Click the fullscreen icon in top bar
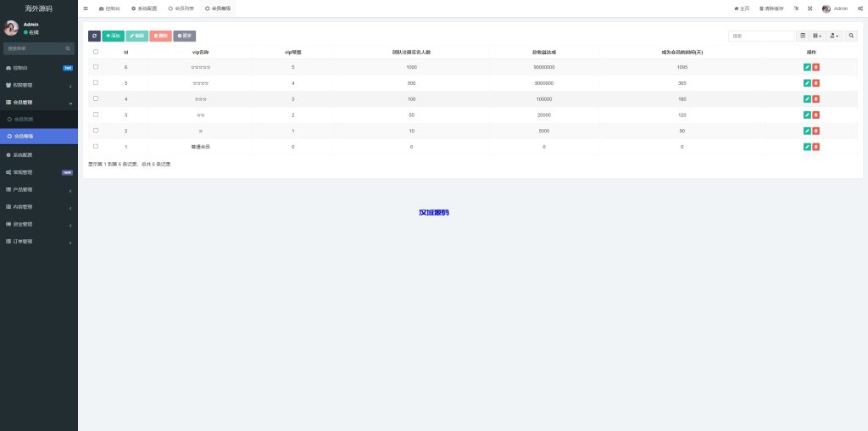Screen dimensions: 868x431 coord(810,8)
